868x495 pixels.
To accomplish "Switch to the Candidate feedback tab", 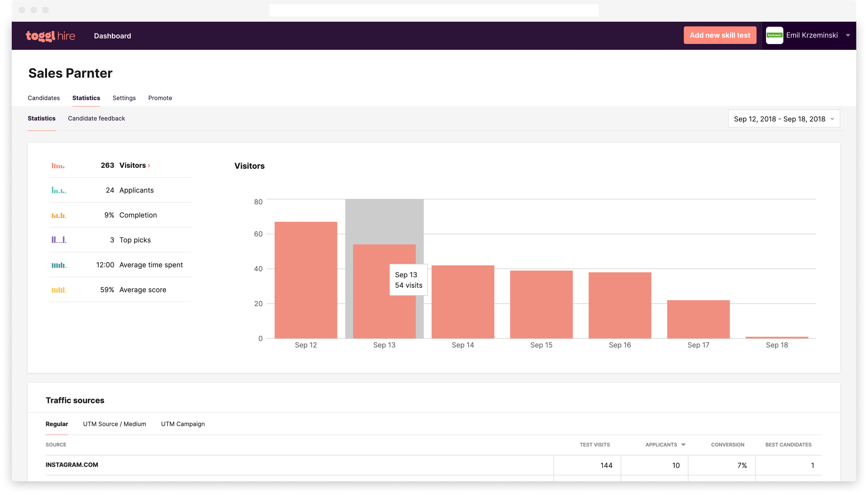I will 97,118.
